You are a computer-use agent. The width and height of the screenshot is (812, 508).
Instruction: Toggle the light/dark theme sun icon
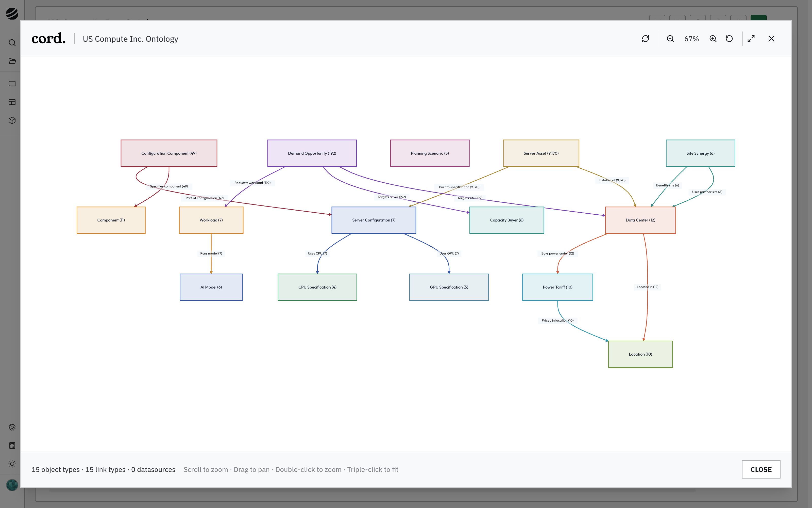pyautogui.click(x=12, y=464)
